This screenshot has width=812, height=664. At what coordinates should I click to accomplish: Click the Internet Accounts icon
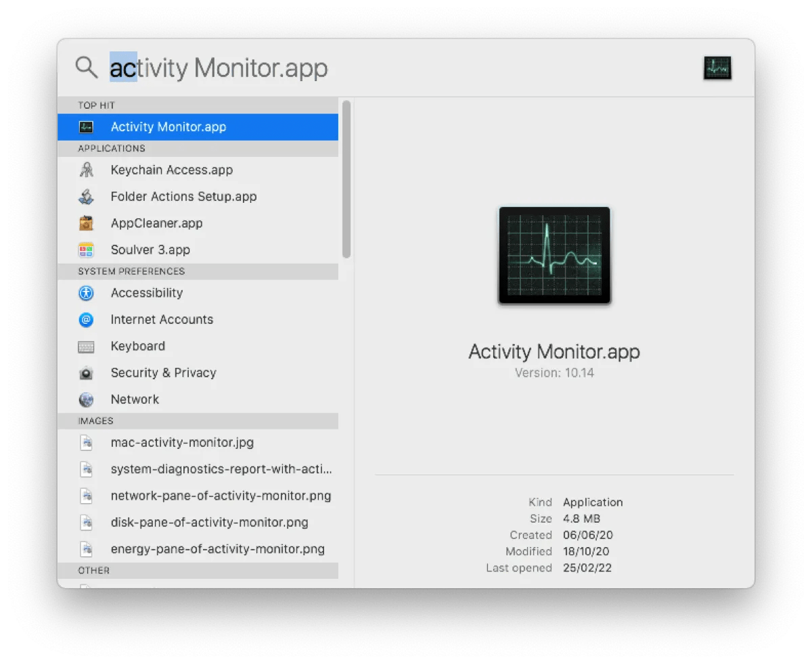(86, 319)
